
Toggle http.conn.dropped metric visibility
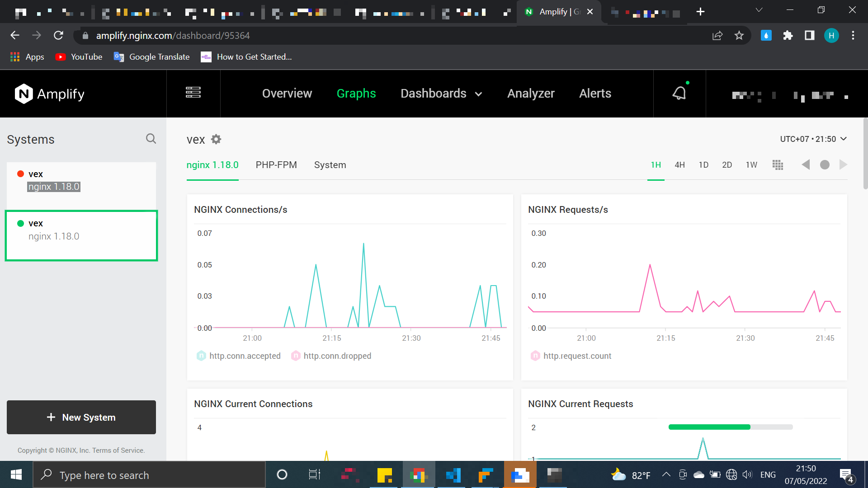(331, 356)
